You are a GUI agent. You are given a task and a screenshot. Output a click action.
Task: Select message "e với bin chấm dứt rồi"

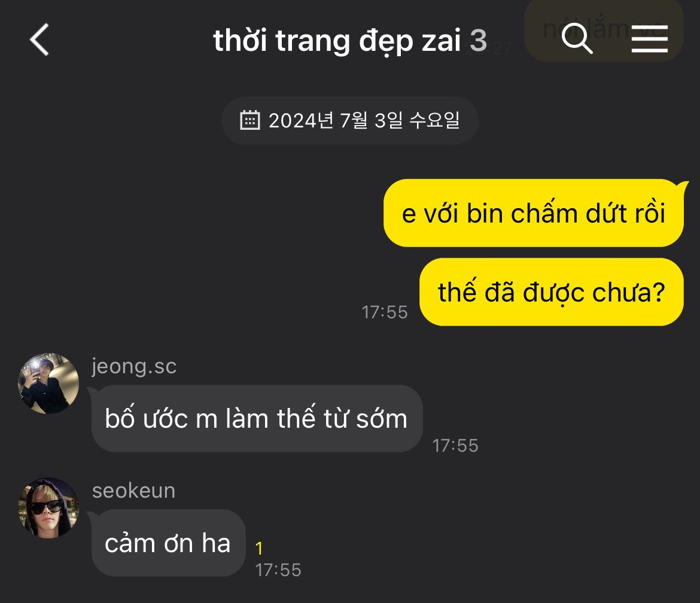tap(534, 213)
